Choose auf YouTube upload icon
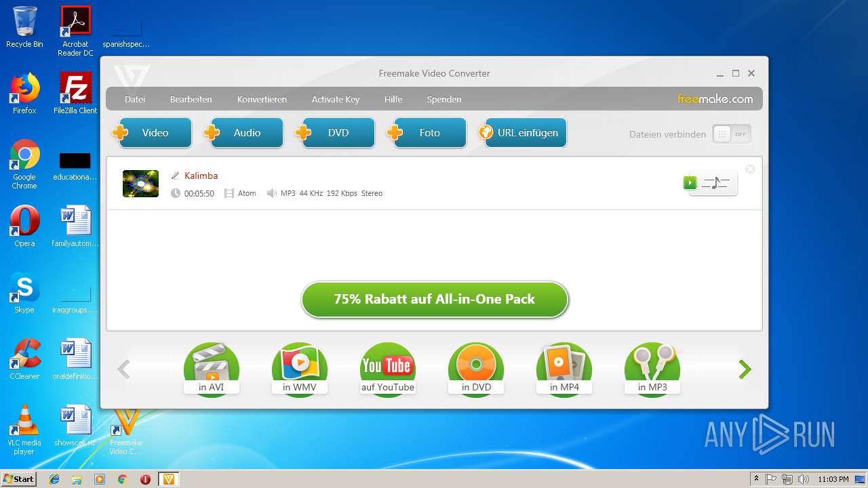The image size is (868, 488). pyautogui.click(x=388, y=369)
